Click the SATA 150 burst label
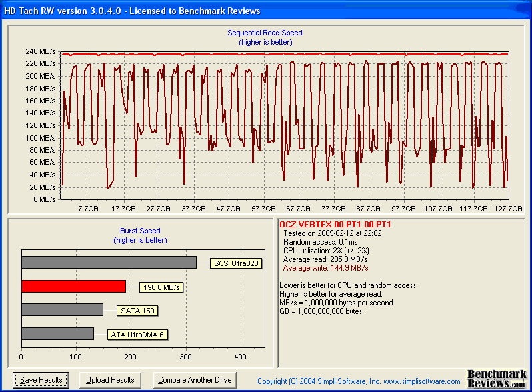The image size is (532, 392). tap(137, 311)
